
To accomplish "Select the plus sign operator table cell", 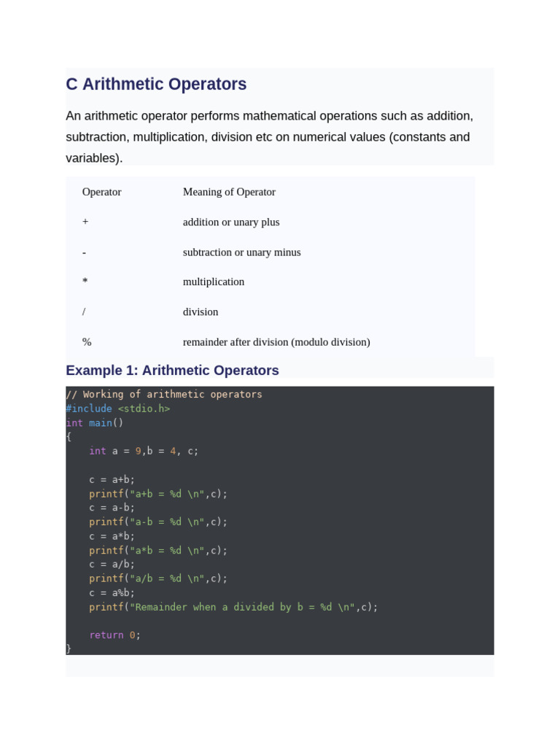I will 85,222.
